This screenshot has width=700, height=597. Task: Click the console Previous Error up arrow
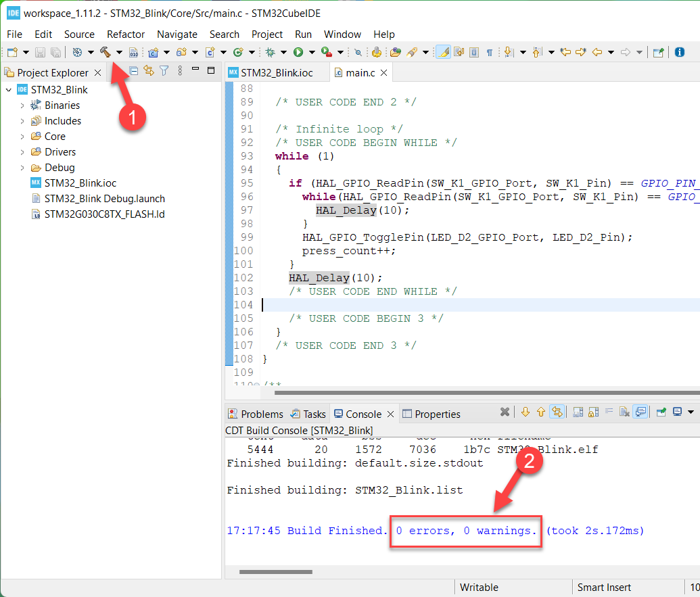click(x=541, y=412)
